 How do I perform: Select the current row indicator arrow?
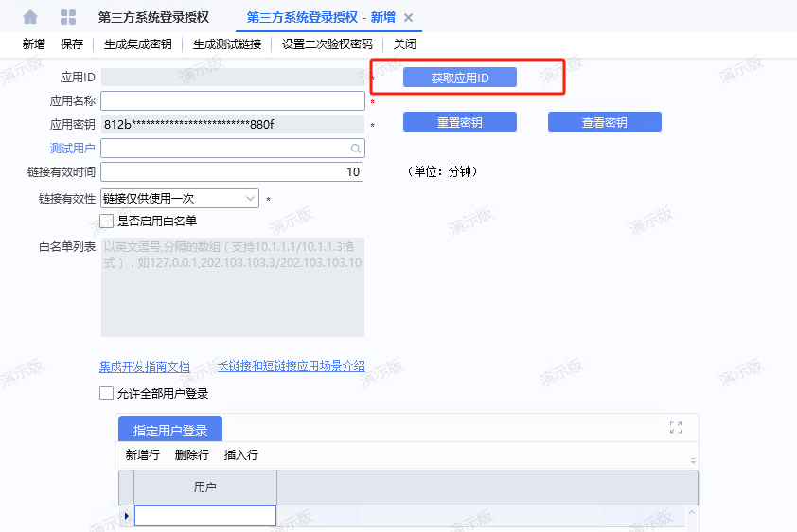pyautogui.click(x=127, y=516)
